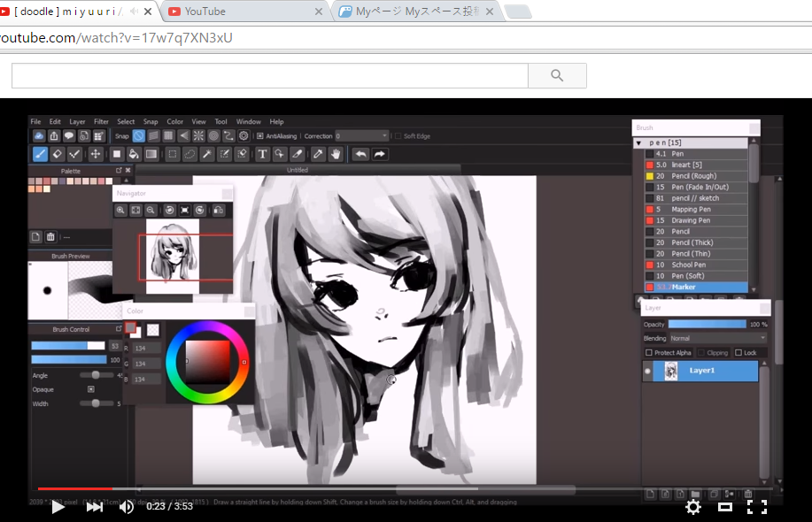This screenshot has width=812, height=522.
Task: Close the doodle miyuuri browser tab
Action: [148, 12]
